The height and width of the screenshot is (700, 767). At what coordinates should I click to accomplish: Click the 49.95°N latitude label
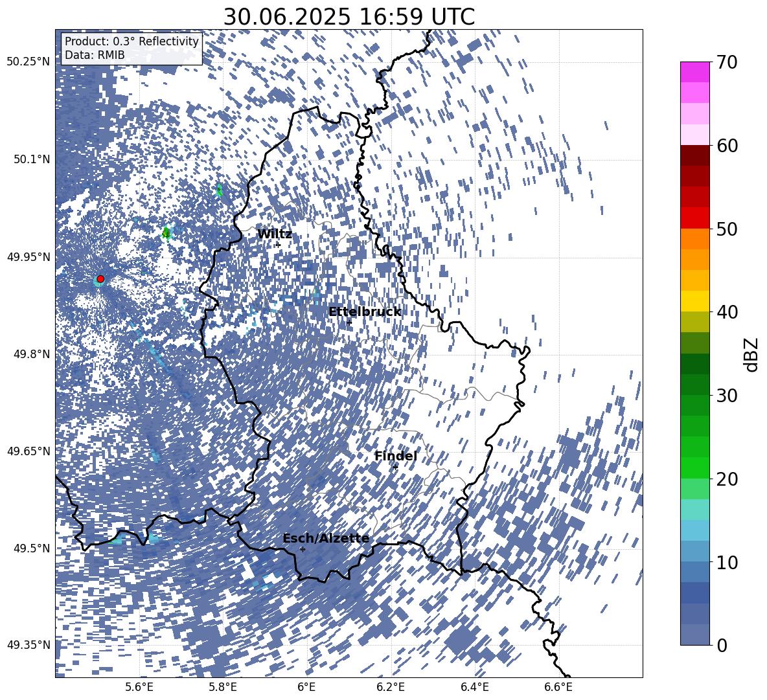point(29,256)
